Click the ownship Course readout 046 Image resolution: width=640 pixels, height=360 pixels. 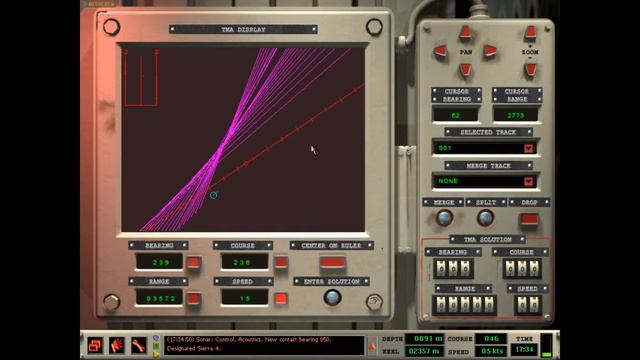click(x=491, y=339)
